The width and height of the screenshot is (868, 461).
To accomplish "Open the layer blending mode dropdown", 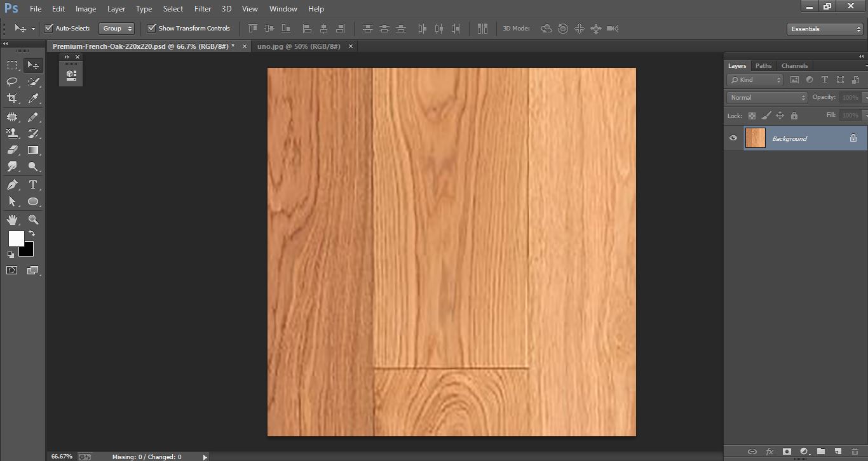I will click(766, 97).
